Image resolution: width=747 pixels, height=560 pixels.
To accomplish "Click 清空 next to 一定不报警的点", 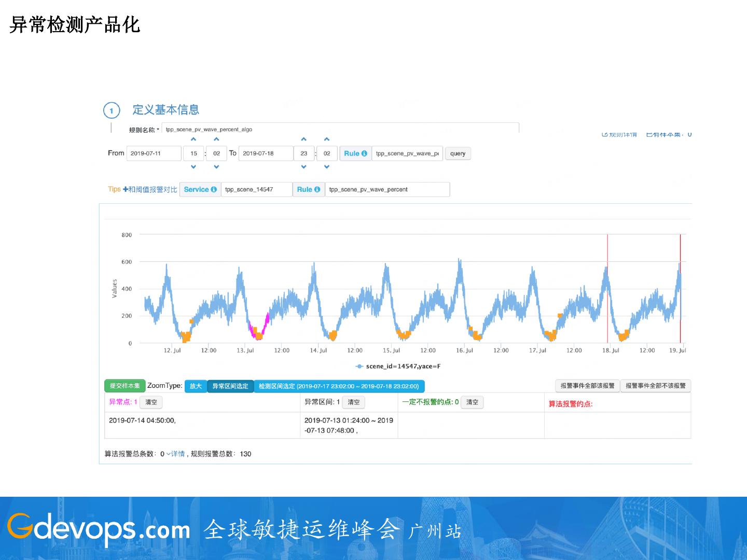I will [x=472, y=402].
